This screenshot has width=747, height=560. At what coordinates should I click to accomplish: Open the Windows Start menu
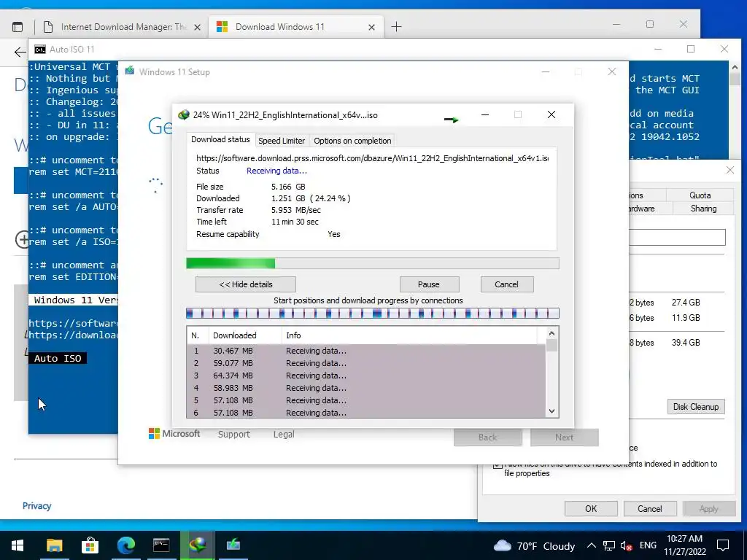pyautogui.click(x=18, y=545)
